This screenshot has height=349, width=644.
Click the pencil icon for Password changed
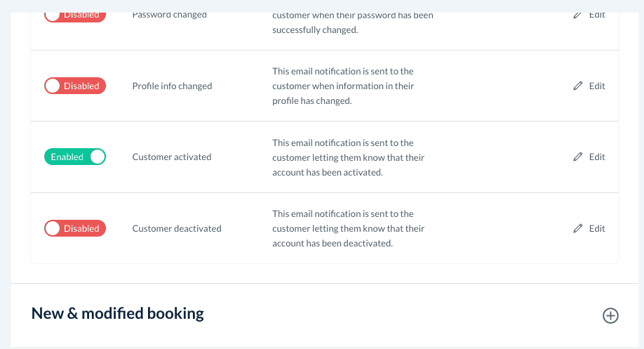(x=578, y=15)
